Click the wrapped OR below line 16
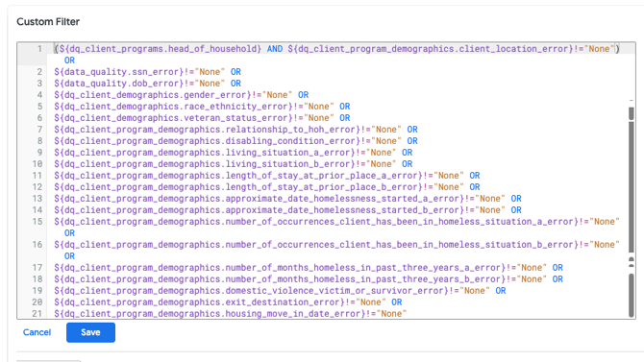Screen dimensions: 644x362 coord(69,255)
